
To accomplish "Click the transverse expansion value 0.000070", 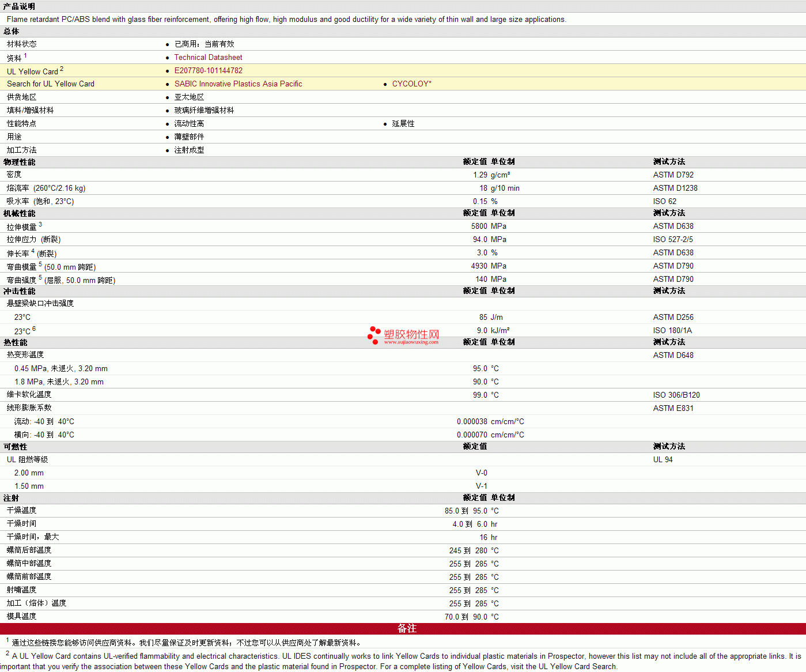I will (472, 435).
